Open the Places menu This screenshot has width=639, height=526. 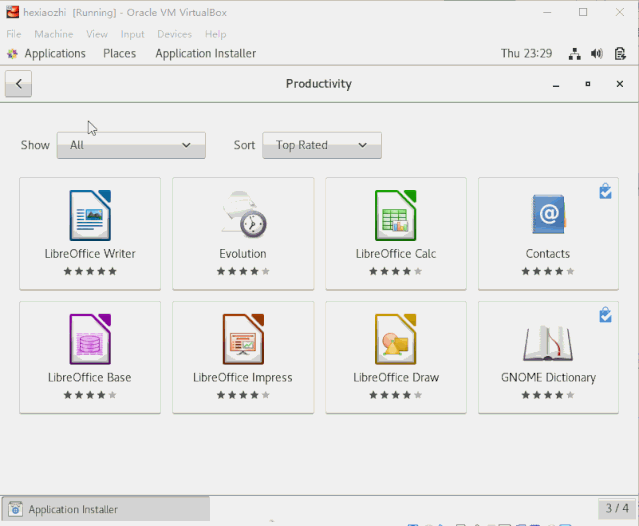click(x=119, y=53)
